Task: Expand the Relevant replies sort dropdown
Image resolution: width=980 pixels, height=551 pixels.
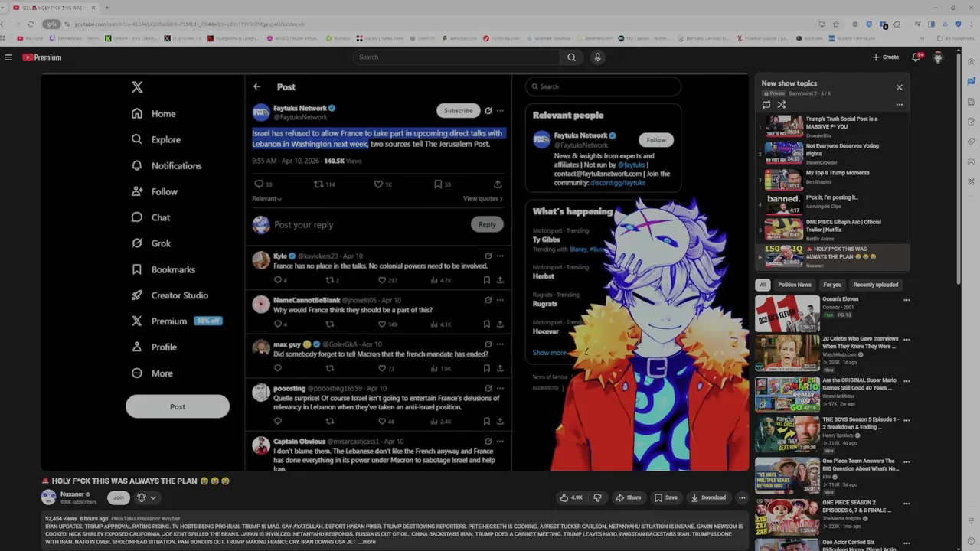Action: [x=266, y=199]
